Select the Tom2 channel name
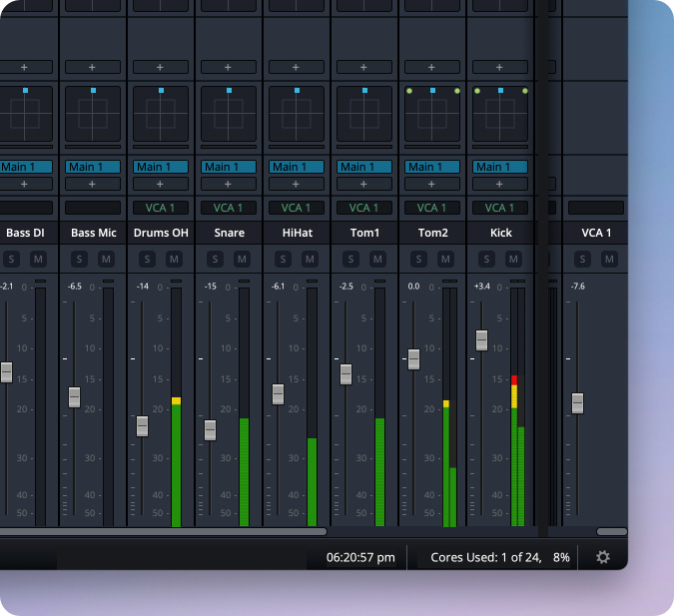The image size is (674, 616). 432,233
